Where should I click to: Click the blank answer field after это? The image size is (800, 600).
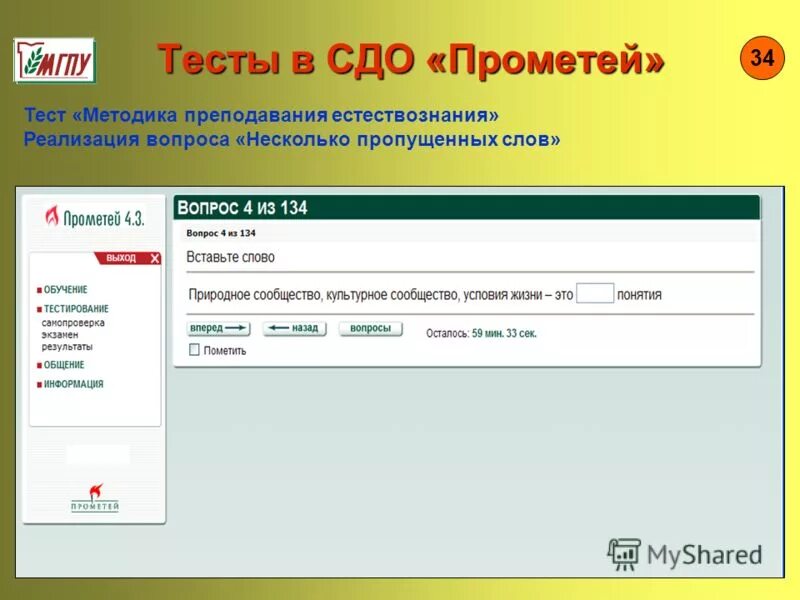[596, 292]
